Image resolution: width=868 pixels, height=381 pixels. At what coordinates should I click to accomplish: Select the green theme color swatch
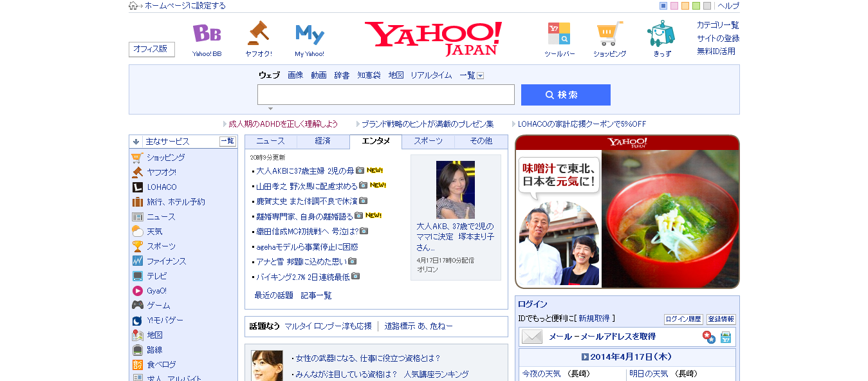coord(696,6)
